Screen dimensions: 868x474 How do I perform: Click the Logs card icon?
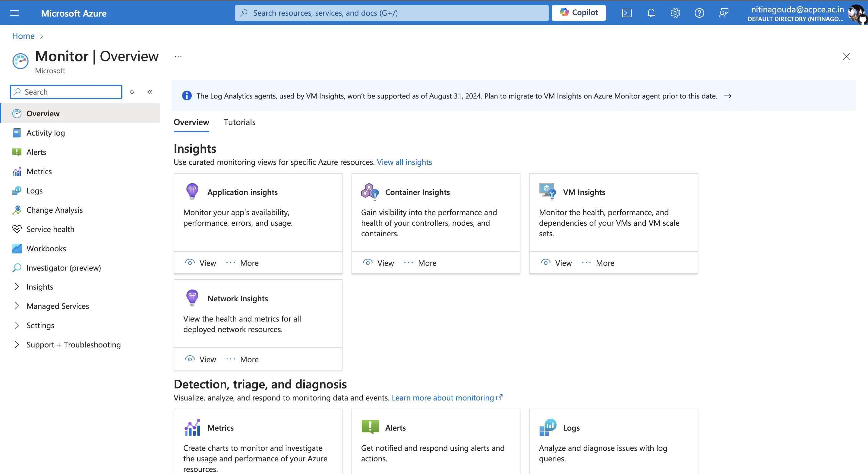tap(548, 427)
